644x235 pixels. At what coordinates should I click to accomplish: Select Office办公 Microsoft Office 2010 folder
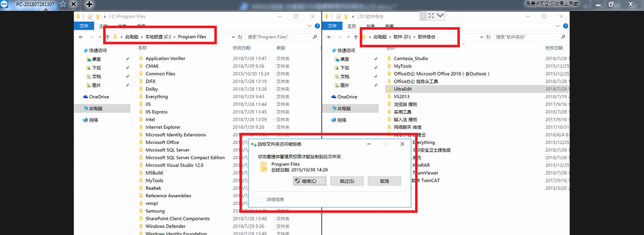coord(442,74)
